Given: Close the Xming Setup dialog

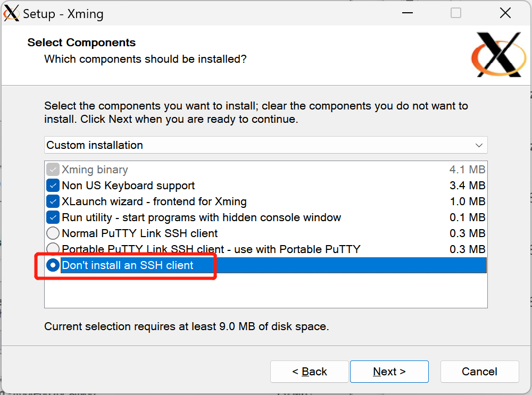Looking at the screenshot, I should click(x=505, y=13).
